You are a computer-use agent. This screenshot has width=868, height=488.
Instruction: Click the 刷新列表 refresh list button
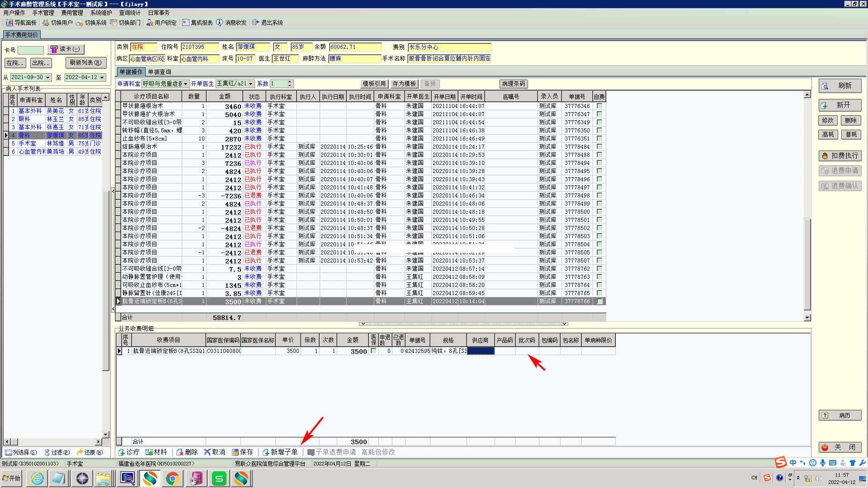[x=86, y=63]
